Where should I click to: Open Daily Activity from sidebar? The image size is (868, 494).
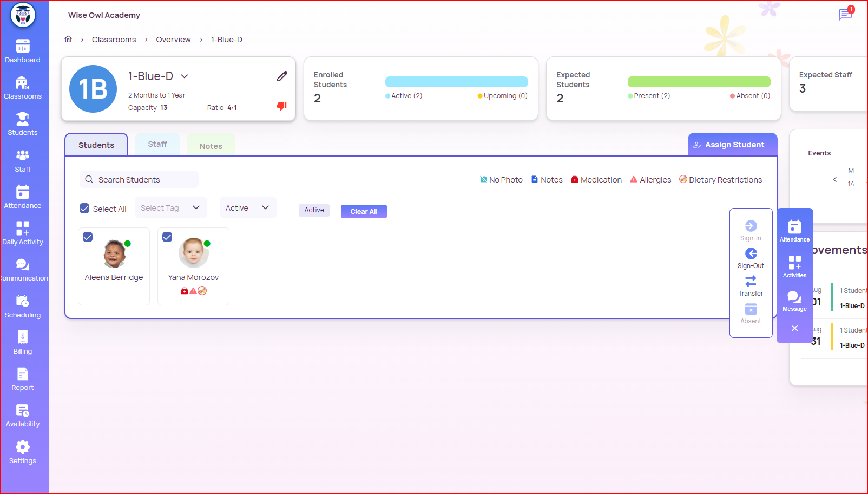coord(23,233)
